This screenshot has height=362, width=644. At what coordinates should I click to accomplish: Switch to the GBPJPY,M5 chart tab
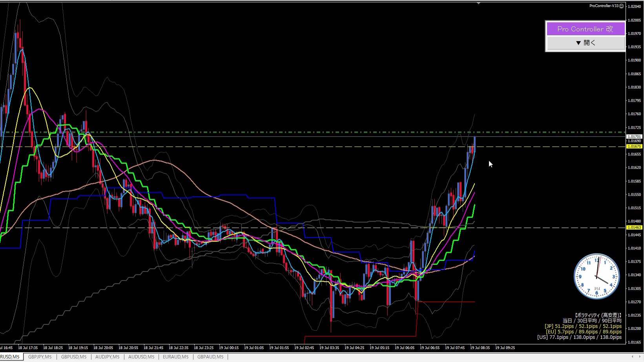click(40, 357)
